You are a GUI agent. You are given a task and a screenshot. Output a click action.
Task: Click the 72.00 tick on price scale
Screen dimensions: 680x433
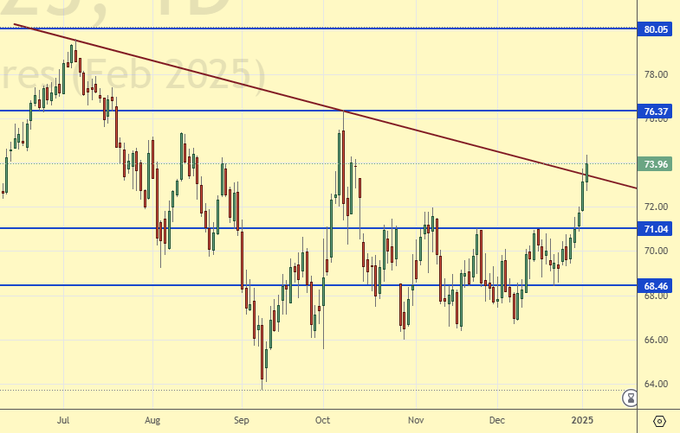pyautogui.click(x=656, y=207)
